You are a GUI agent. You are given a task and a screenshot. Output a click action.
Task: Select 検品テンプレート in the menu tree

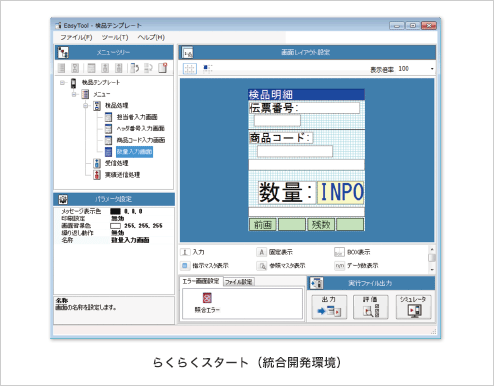point(101,82)
